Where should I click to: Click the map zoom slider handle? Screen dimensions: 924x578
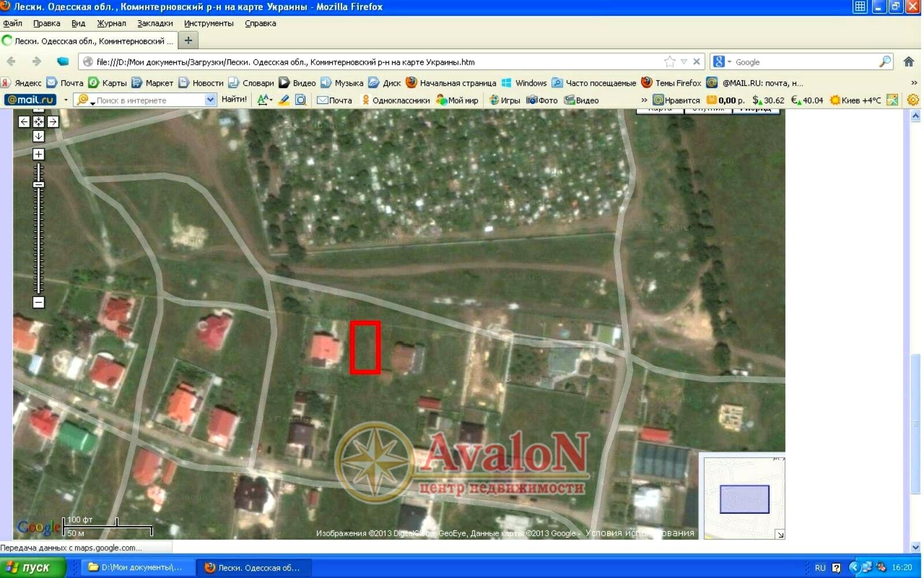(x=38, y=185)
